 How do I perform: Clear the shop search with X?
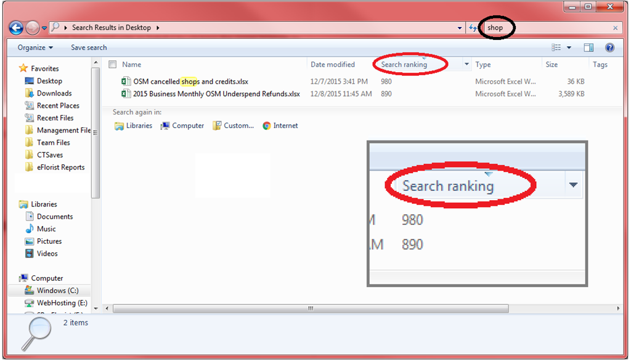[616, 28]
